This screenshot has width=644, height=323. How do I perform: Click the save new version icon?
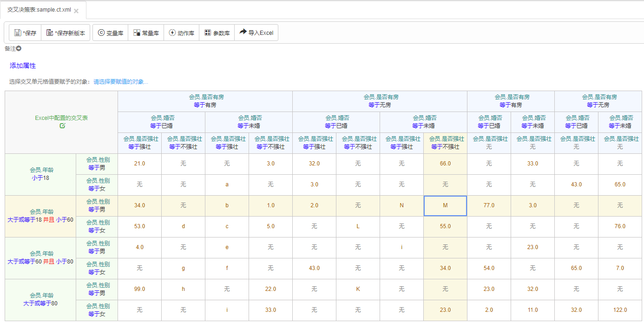(x=50, y=33)
